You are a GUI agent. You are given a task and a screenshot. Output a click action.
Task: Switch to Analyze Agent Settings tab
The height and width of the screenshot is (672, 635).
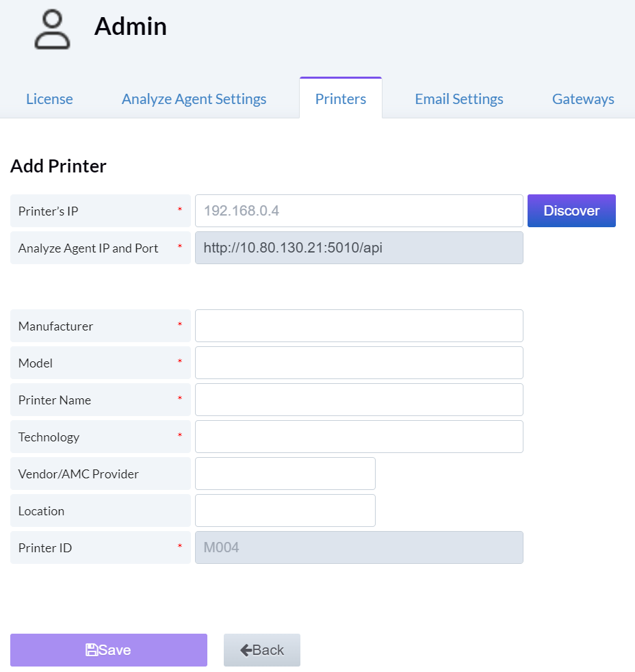pyautogui.click(x=194, y=99)
